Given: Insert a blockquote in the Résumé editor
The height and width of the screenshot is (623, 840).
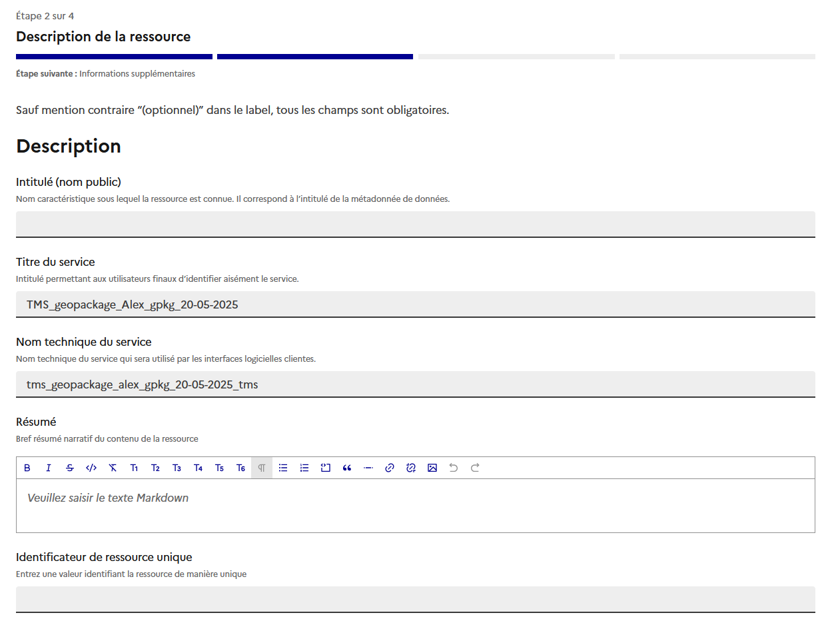Looking at the screenshot, I should click(346, 468).
